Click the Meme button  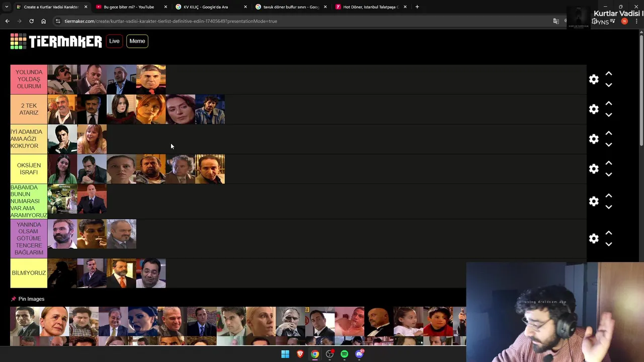pyautogui.click(x=137, y=41)
